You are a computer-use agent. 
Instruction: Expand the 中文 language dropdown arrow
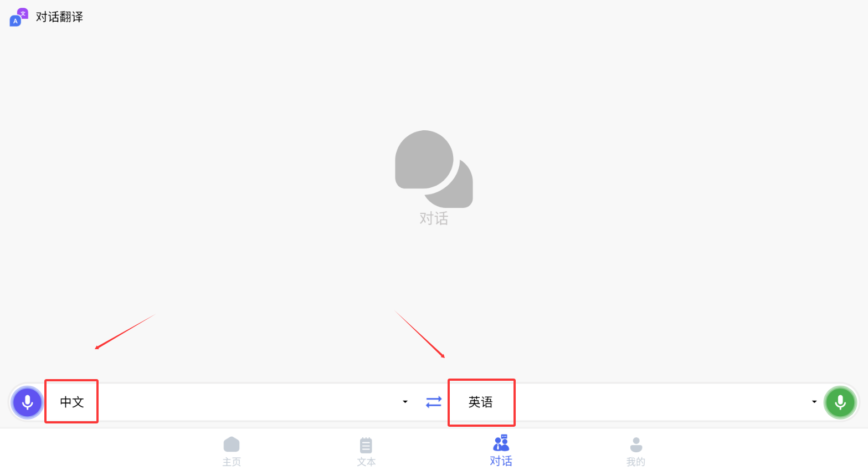405,402
